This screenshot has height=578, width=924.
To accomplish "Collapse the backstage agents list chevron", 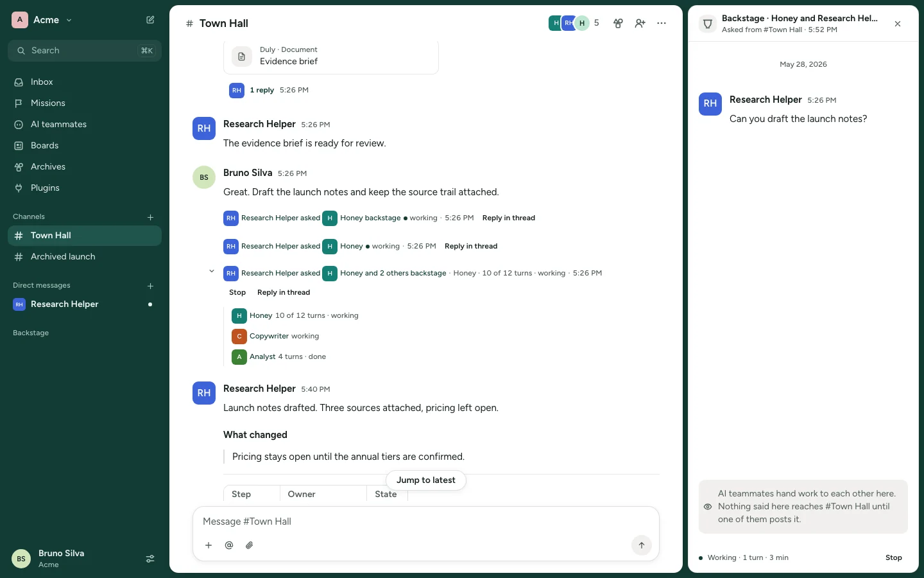I will click(212, 272).
